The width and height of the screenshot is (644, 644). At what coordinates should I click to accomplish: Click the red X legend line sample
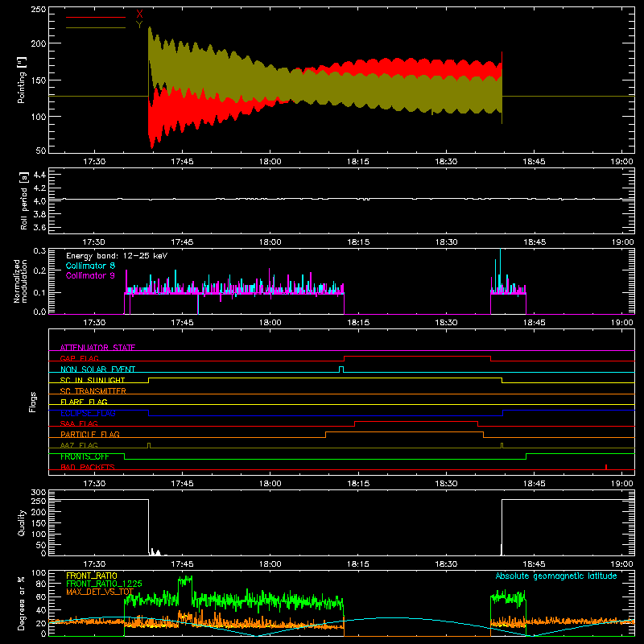point(96,17)
